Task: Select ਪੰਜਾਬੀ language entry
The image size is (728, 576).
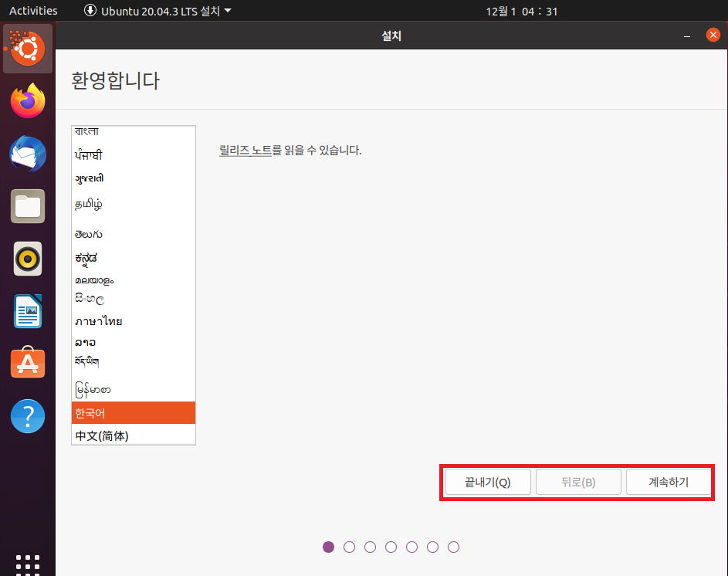Action: (134, 154)
